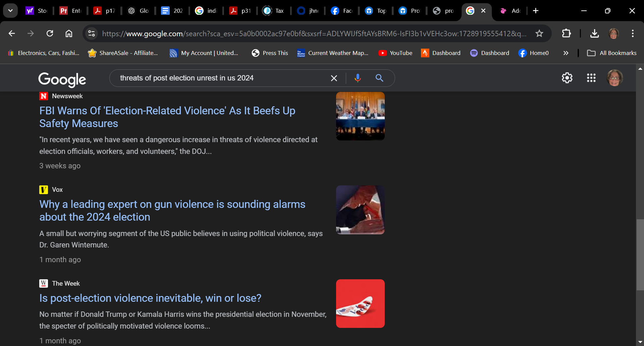Open a new browser tab
The height and width of the screenshot is (346, 644).
click(x=536, y=11)
